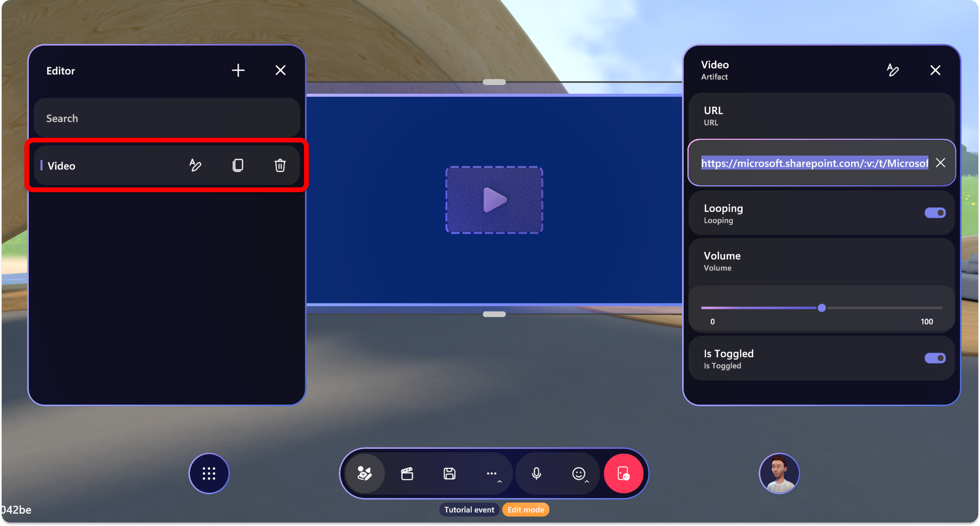Select Video in the Editor panel
980x526 pixels.
pos(61,166)
